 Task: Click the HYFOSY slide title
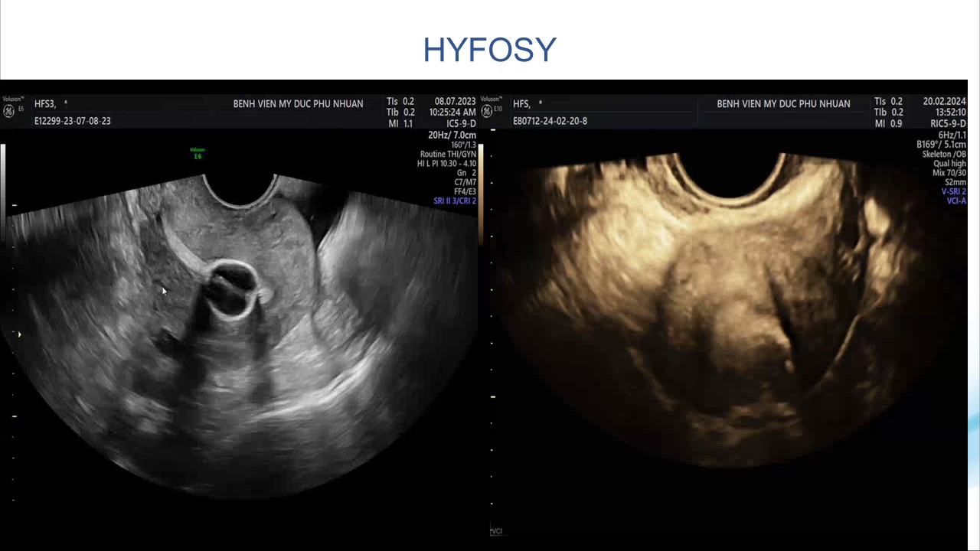(489, 51)
